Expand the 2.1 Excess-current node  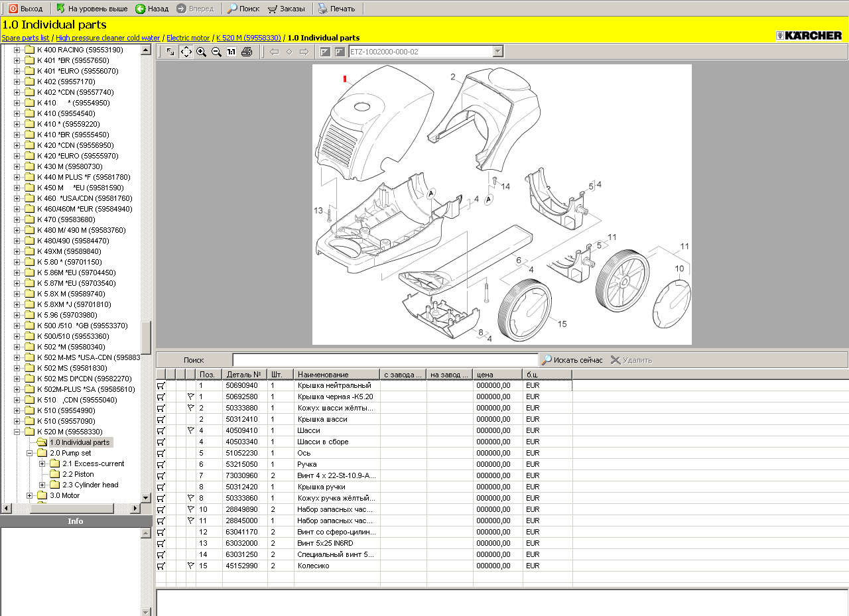pyautogui.click(x=42, y=463)
